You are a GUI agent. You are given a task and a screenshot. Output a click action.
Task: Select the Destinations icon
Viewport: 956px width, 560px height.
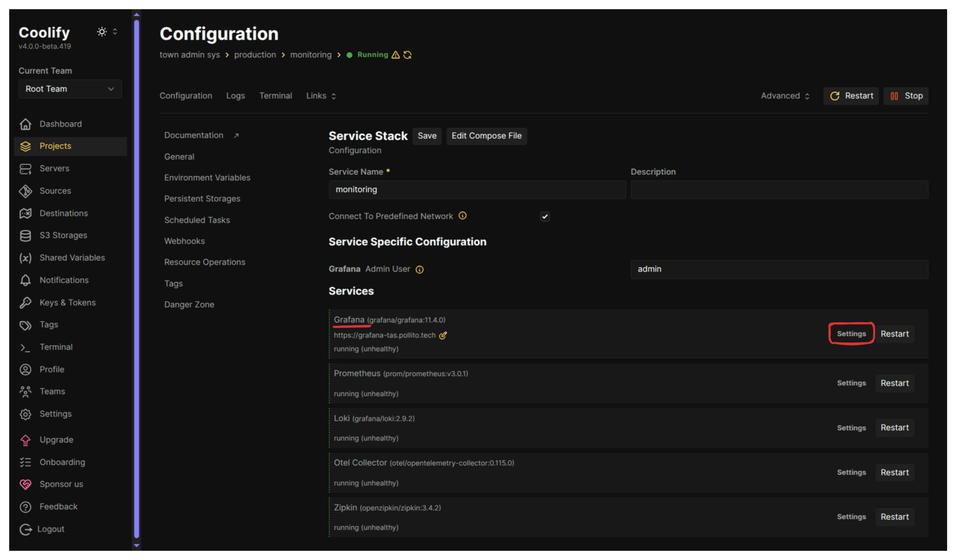25,213
